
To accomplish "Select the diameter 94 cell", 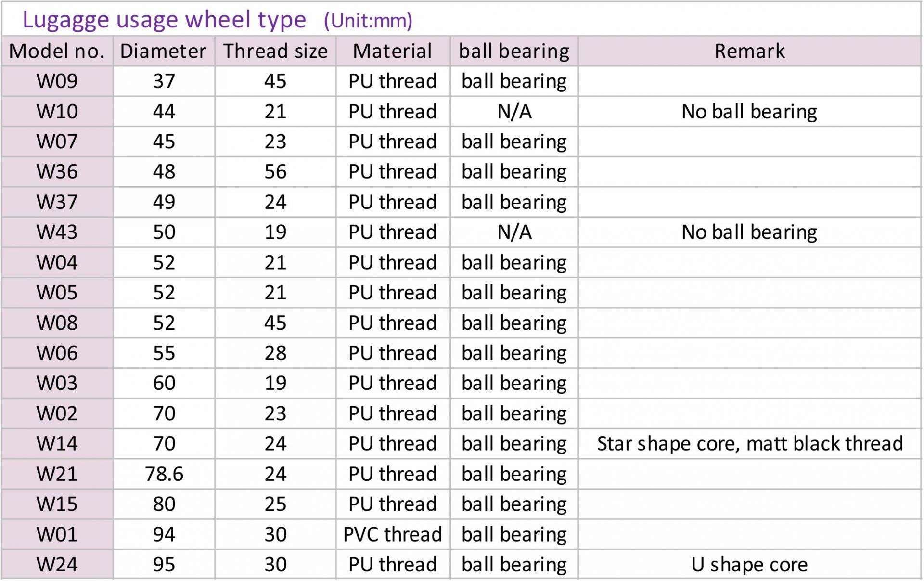I will [x=164, y=534].
